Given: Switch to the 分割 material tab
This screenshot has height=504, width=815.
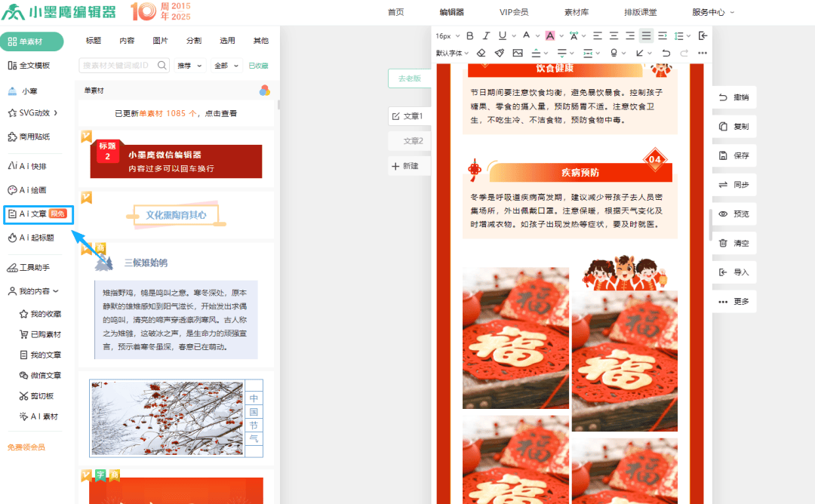Looking at the screenshot, I should [193, 41].
